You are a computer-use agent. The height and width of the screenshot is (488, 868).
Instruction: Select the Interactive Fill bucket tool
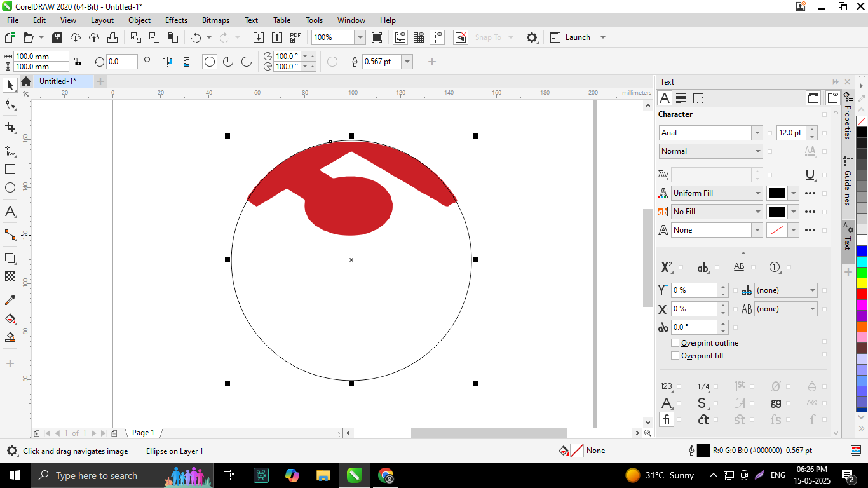click(x=10, y=318)
